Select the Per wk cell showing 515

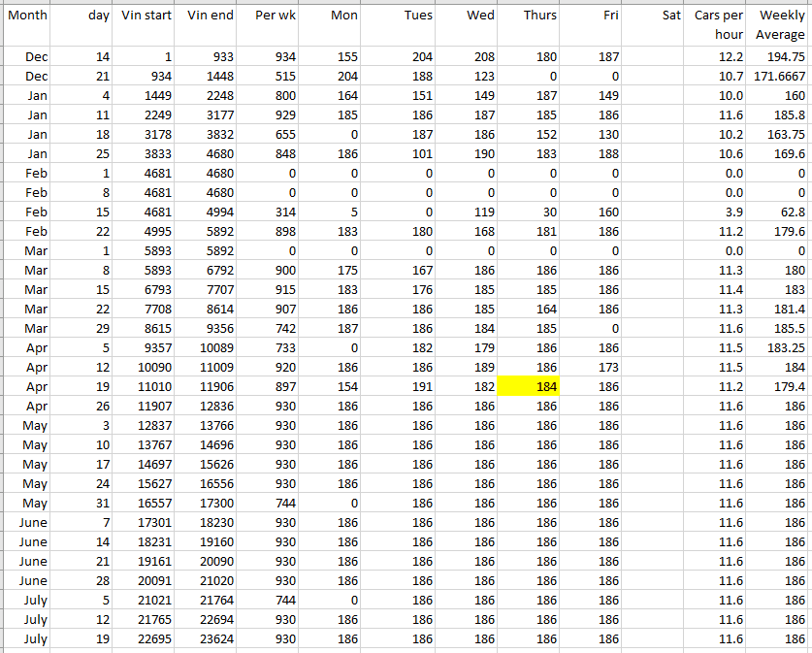pyautogui.click(x=269, y=76)
